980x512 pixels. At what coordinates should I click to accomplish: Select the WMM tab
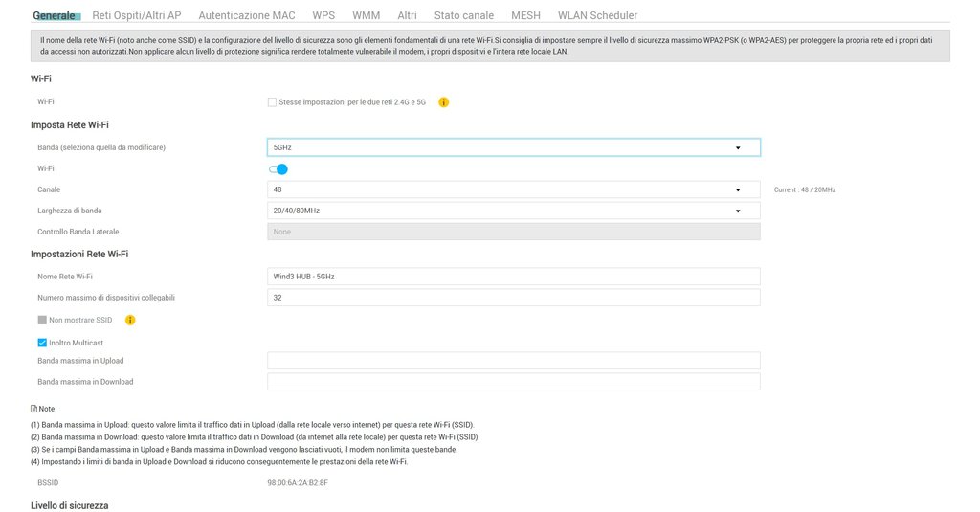(366, 15)
